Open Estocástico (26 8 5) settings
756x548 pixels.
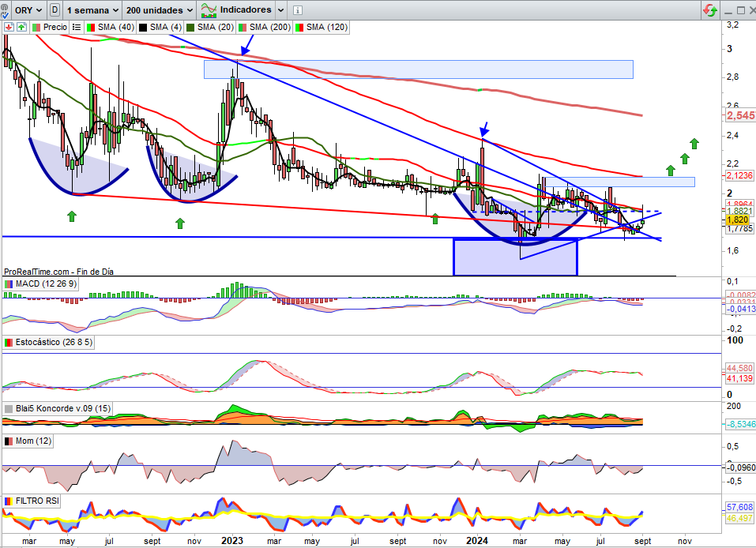[54, 342]
